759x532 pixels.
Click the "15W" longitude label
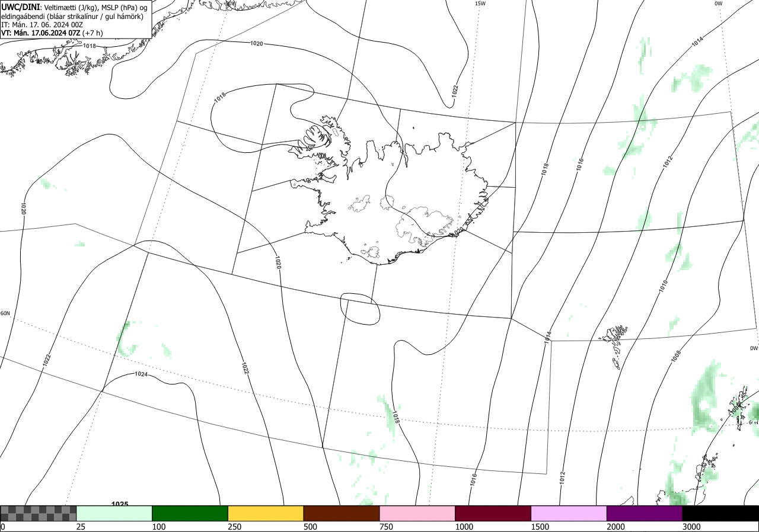[480, 4]
